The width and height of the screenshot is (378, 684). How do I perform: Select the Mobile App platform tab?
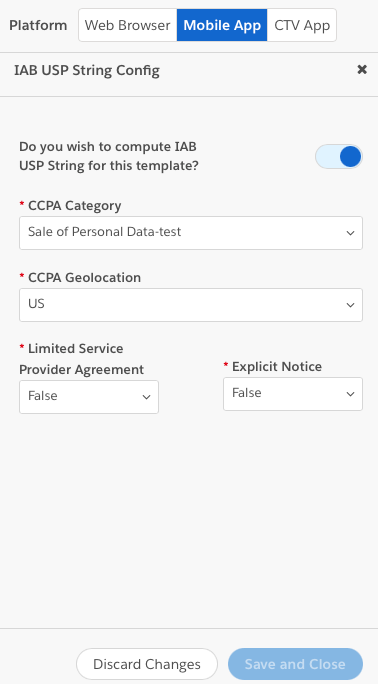(x=222, y=25)
